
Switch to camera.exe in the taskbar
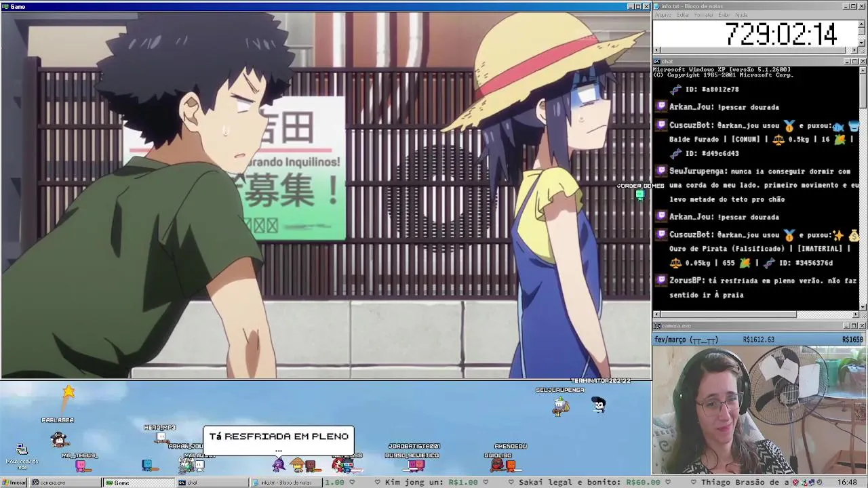coord(64,483)
